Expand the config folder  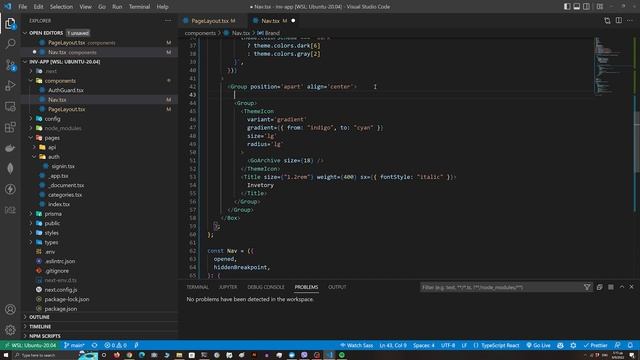pos(31,119)
